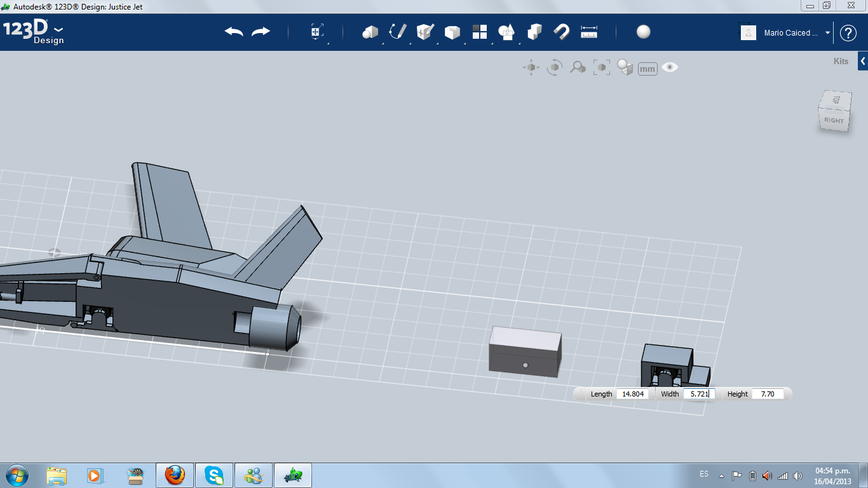Screen dimensions: 868x488
Task: Open the Transform tool
Action: [x=316, y=32]
